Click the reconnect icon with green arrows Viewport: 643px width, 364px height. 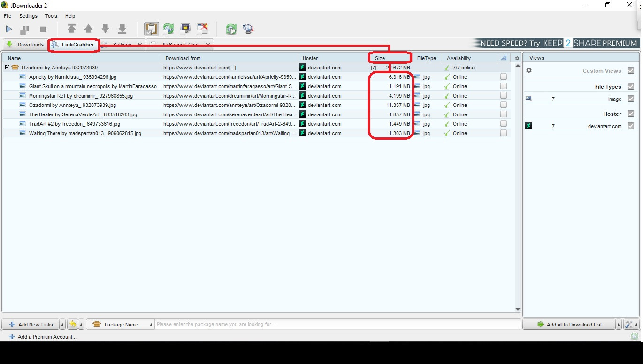(231, 29)
